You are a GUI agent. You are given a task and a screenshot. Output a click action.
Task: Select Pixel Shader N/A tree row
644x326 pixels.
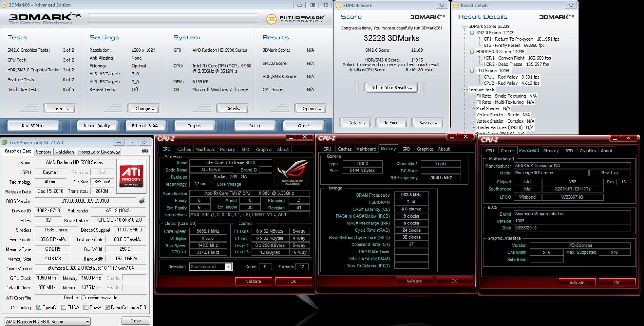(493, 108)
